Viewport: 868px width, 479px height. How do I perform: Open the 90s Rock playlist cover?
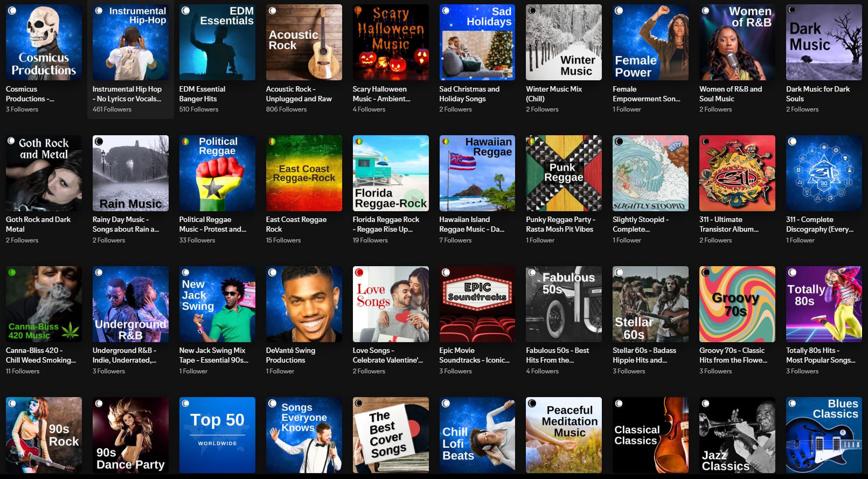pyautogui.click(x=44, y=435)
